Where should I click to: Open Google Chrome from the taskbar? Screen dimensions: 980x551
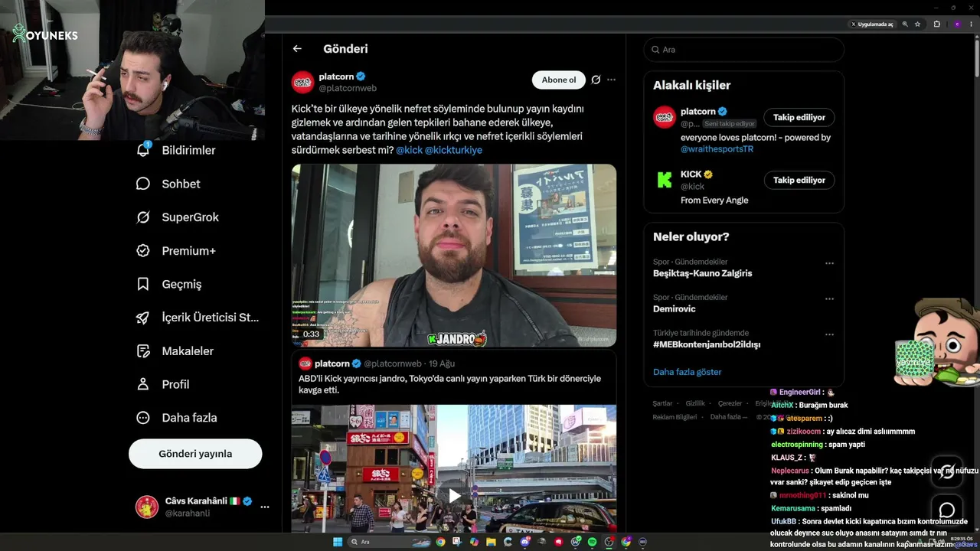[440, 542]
